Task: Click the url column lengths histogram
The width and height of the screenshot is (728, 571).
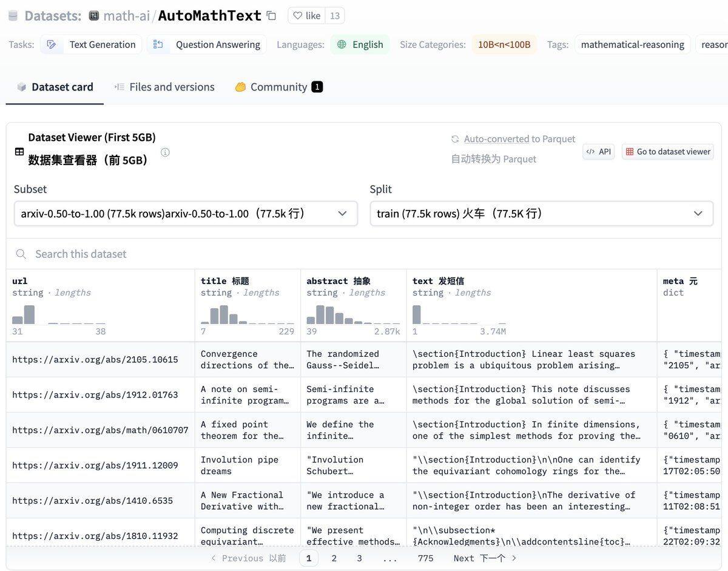Action: pos(59,314)
